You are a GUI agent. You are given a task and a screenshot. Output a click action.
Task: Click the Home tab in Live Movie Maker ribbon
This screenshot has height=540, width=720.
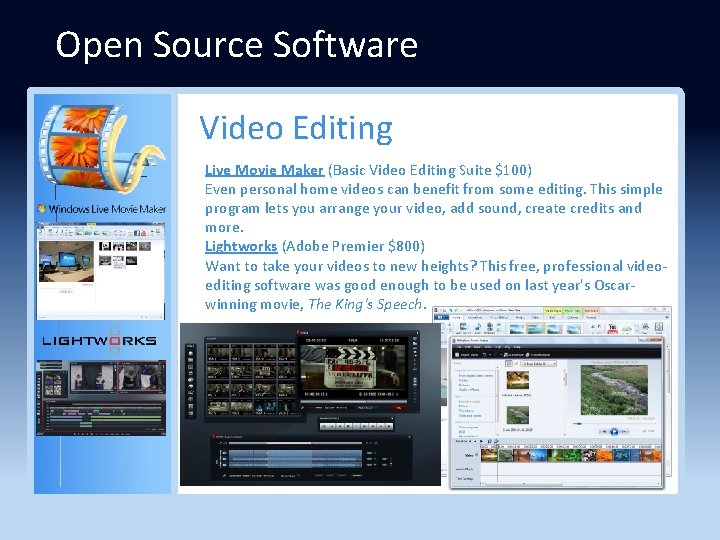pyautogui.click(x=456, y=317)
